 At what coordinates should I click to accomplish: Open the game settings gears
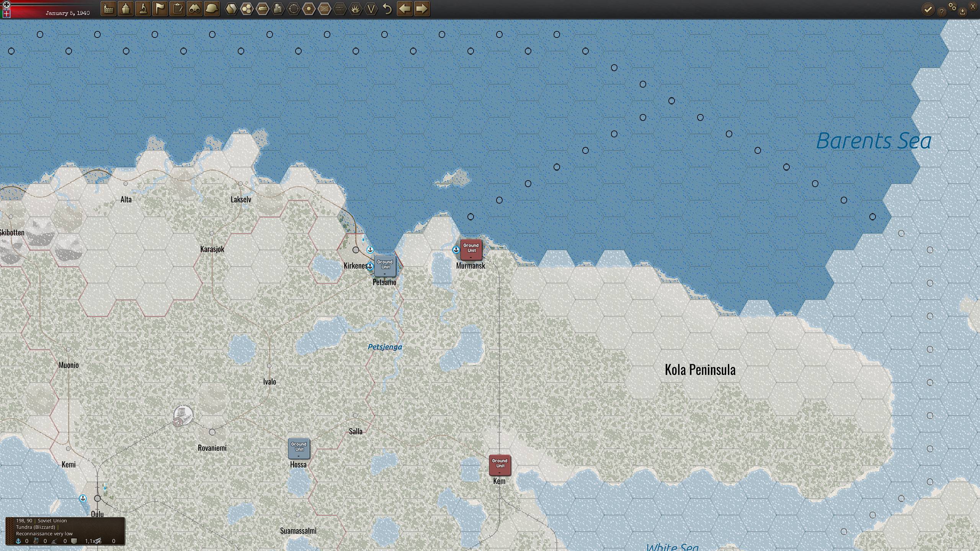point(952,7)
